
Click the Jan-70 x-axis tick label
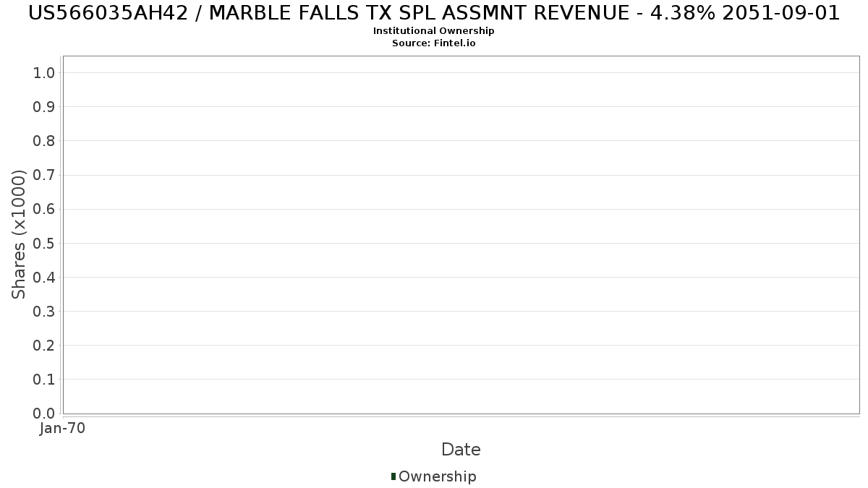tap(62, 428)
